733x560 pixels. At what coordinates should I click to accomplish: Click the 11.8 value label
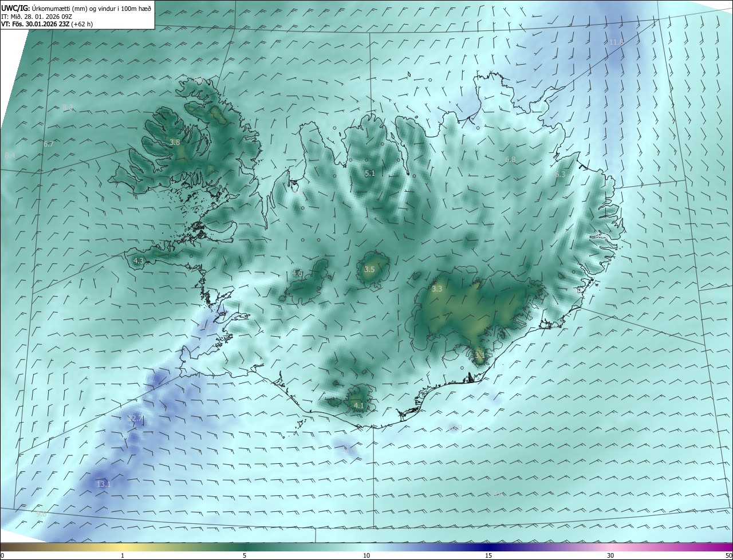pyautogui.click(x=616, y=42)
